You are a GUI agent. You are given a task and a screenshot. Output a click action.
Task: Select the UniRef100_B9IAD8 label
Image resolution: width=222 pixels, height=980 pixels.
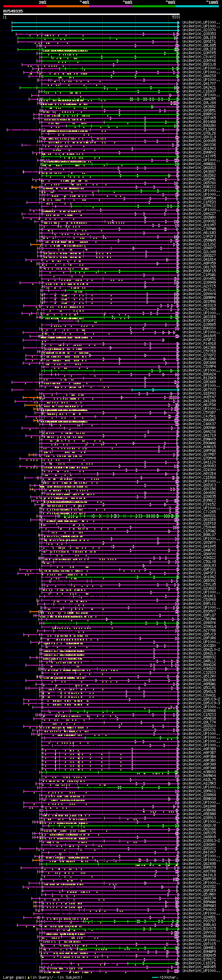click(x=199, y=122)
